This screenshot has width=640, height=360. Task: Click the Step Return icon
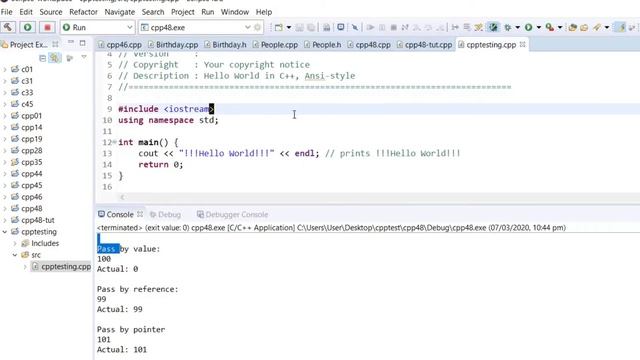point(440,27)
